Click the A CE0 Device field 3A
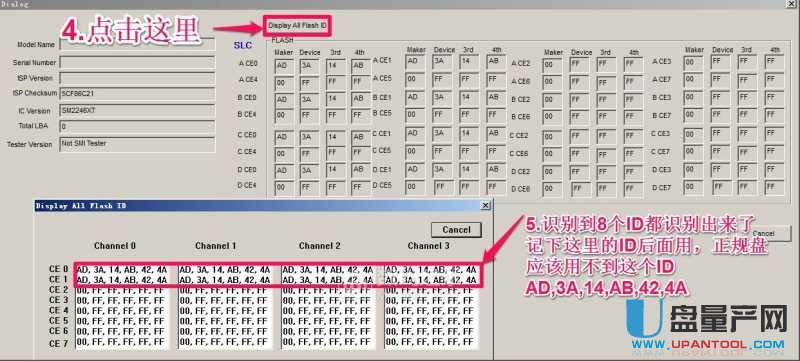Image resolution: width=800 pixels, height=361 pixels. (309, 67)
